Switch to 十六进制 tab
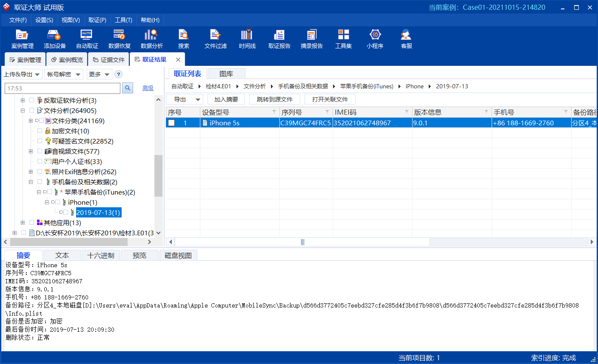598x364 pixels. [101, 255]
